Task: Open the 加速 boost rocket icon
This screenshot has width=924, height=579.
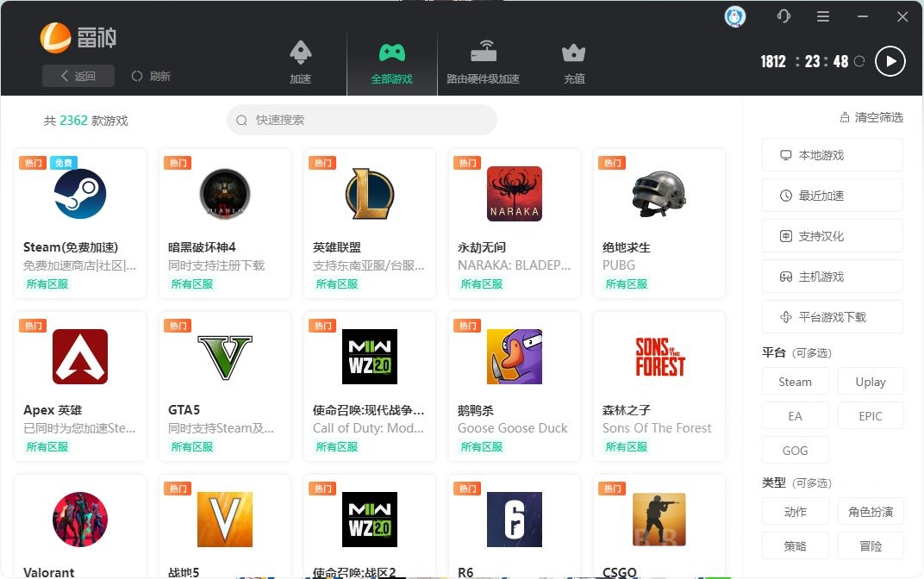Action: tap(300, 59)
